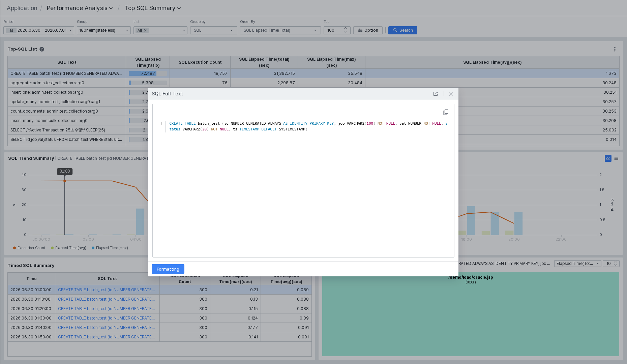Open the Option settings

point(368,30)
